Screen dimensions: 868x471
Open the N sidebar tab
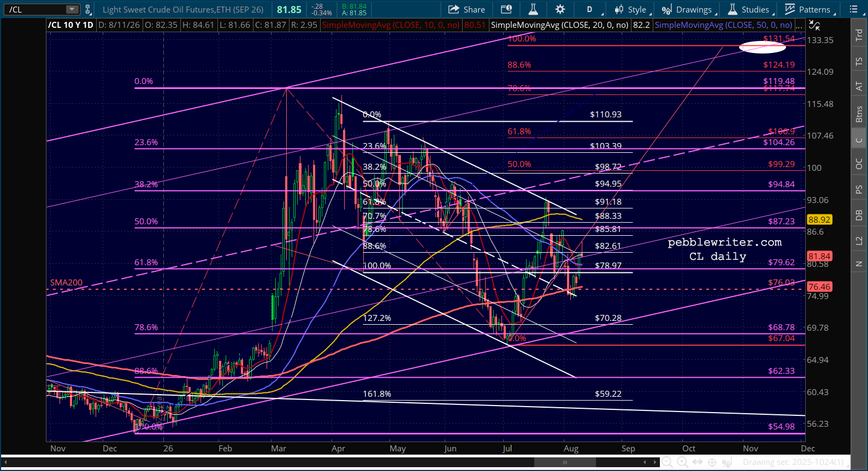tap(859, 264)
